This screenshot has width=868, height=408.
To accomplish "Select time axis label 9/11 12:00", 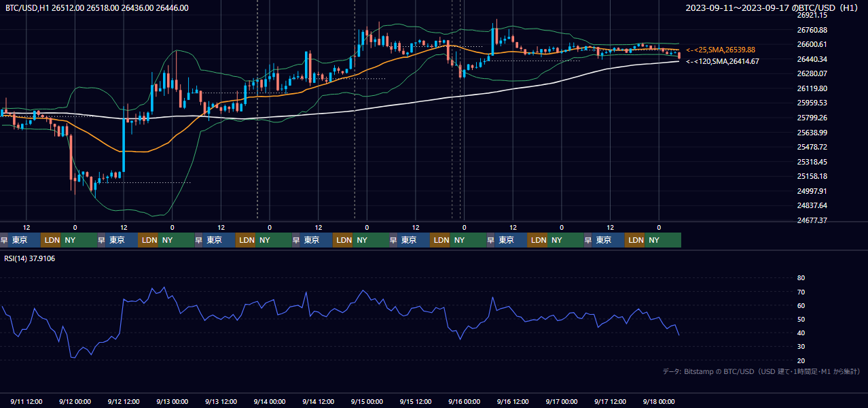I will [27, 401].
